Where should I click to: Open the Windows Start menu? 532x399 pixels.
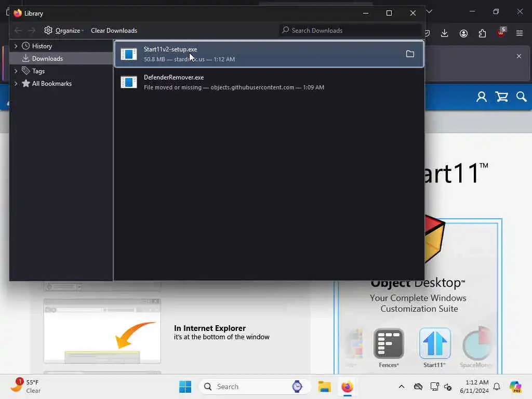185,387
